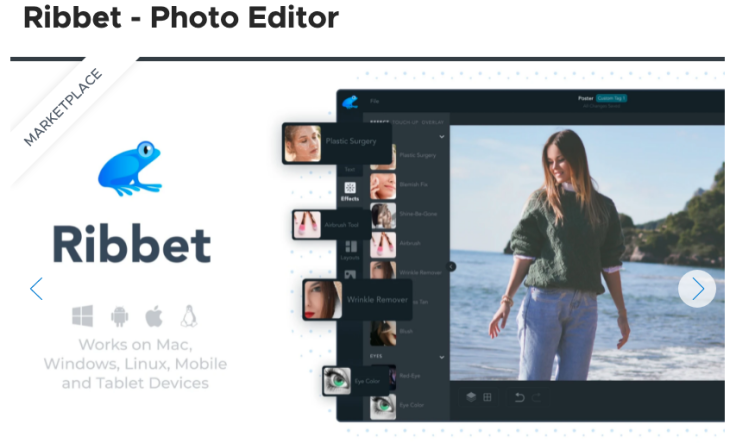736x443 pixels.
Task: Click the Windows platform icon
Action: 83,316
